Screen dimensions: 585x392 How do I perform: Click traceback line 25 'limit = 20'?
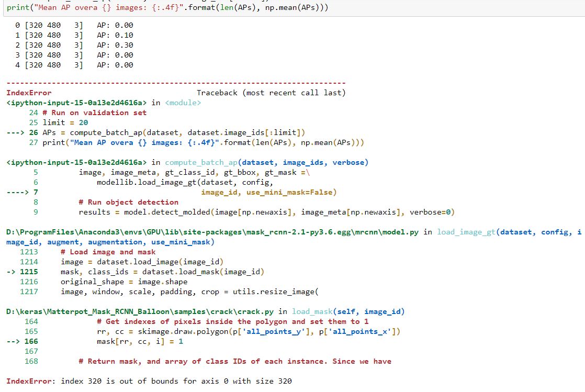(58, 122)
